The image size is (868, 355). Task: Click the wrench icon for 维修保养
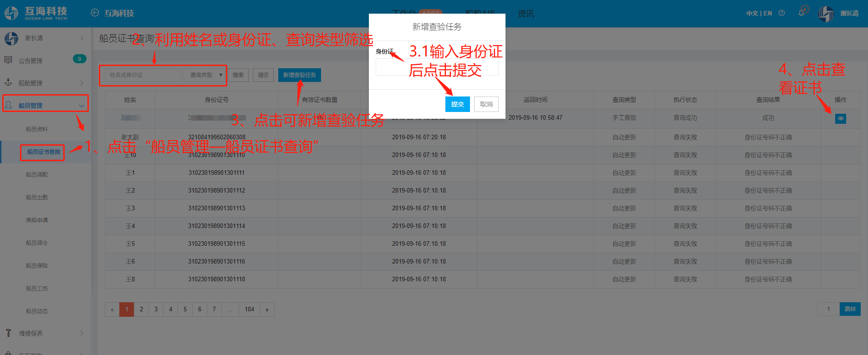tap(8, 333)
